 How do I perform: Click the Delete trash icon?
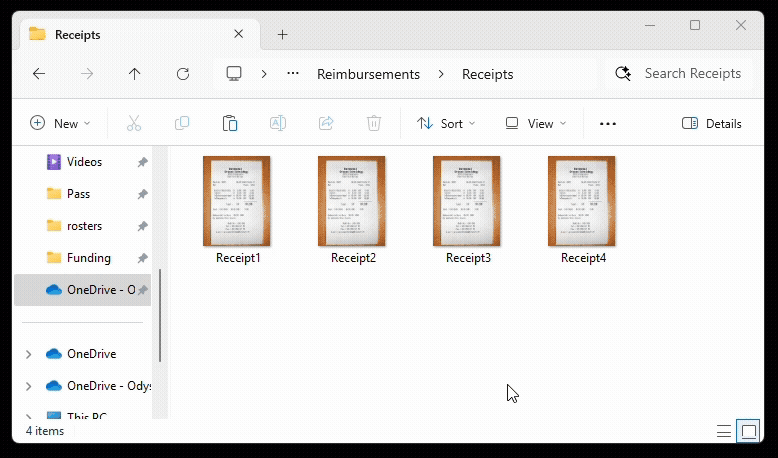[x=374, y=123]
